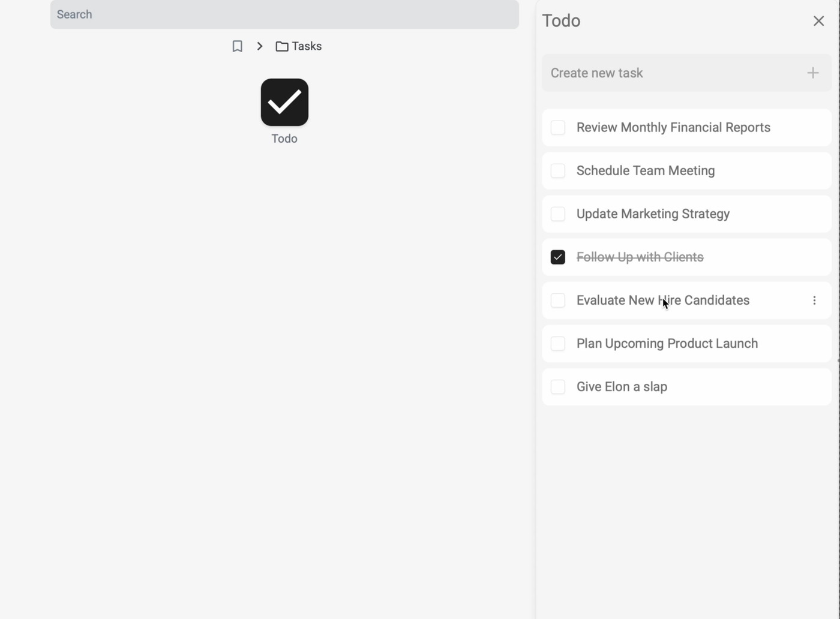Click the Plan Upcoming Product Launch text
840x619 pixels.
tap(667, 344)
